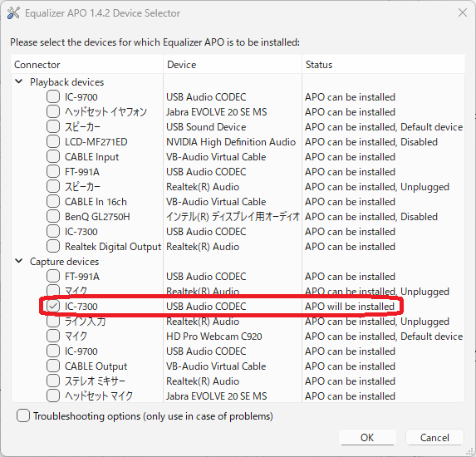Check the playback IC-7300 checkbox
The height and width of the screenshot is (457, 476).
coord(53,231)
